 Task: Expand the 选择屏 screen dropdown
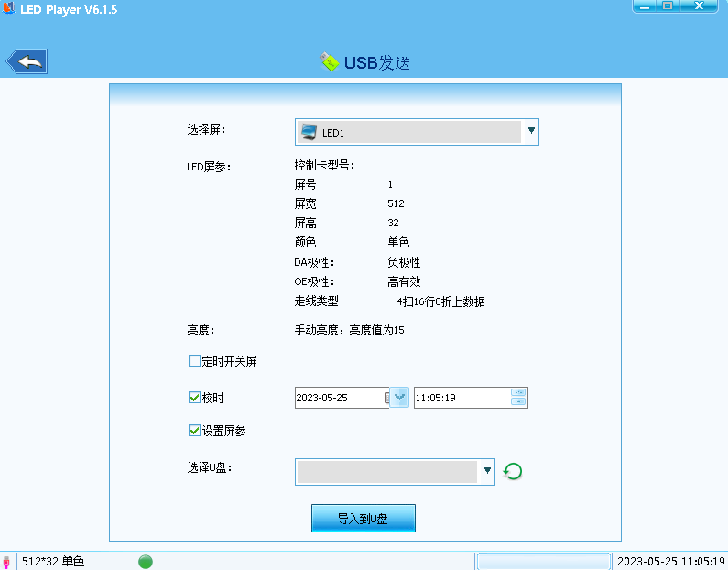point(530,132)
